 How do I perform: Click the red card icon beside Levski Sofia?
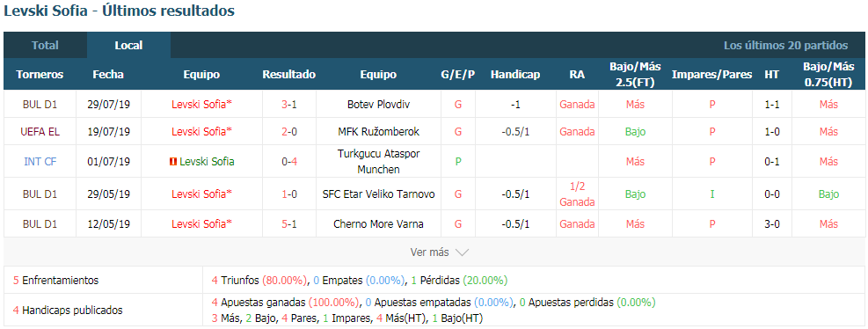pyautogui.click(x=172, y=162)
